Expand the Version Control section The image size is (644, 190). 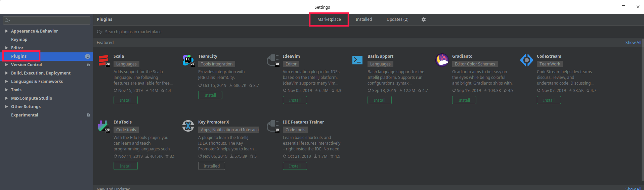click(6, 64)
